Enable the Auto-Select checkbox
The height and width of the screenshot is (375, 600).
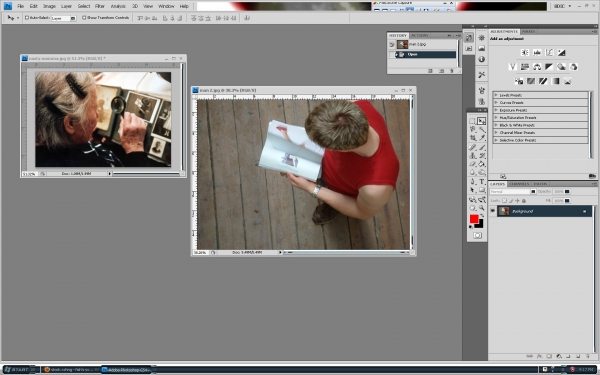pyautogui.click(x=27, y=18)
